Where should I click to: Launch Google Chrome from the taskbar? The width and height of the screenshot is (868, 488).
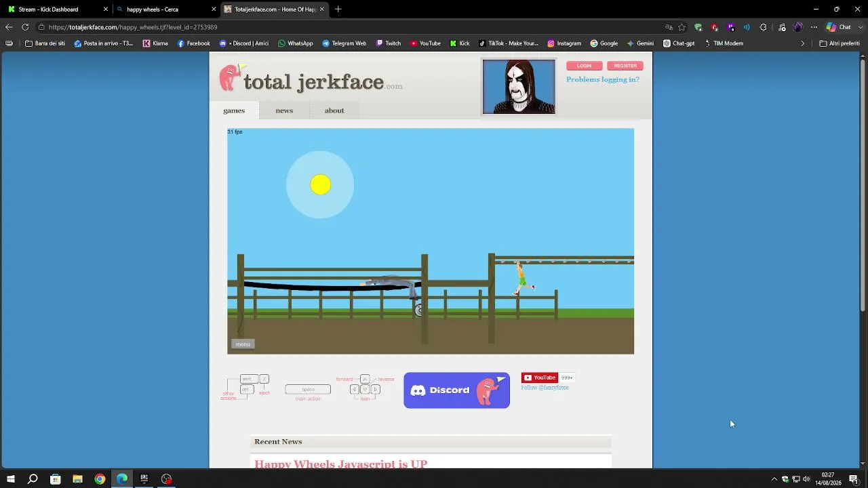click(100, 479)
